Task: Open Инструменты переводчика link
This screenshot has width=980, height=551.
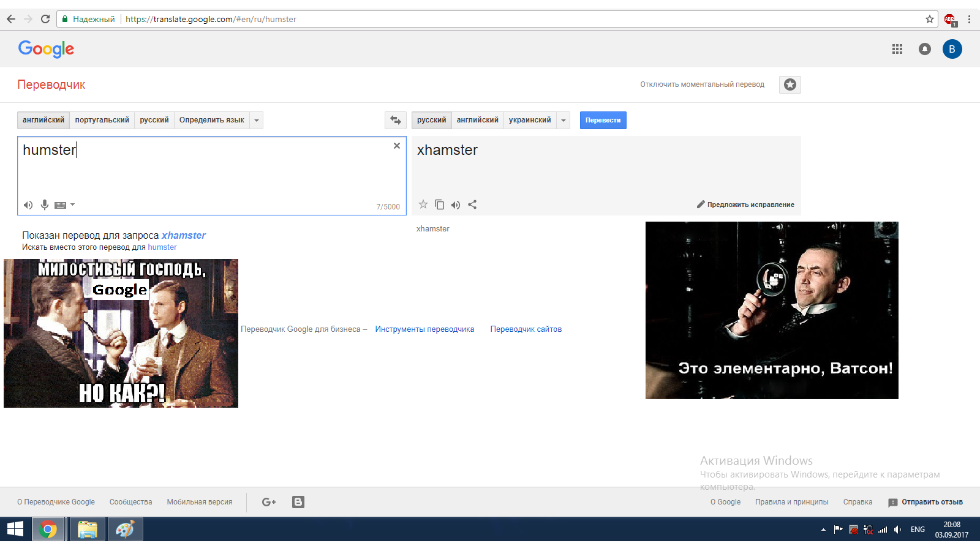Action: (x=424, y=329)
